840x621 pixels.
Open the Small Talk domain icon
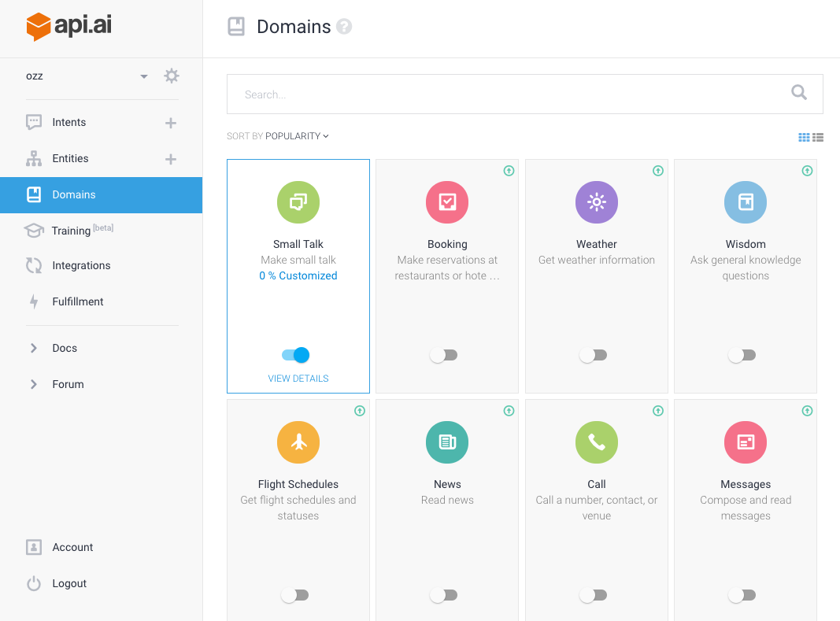(x=298, y=202)
